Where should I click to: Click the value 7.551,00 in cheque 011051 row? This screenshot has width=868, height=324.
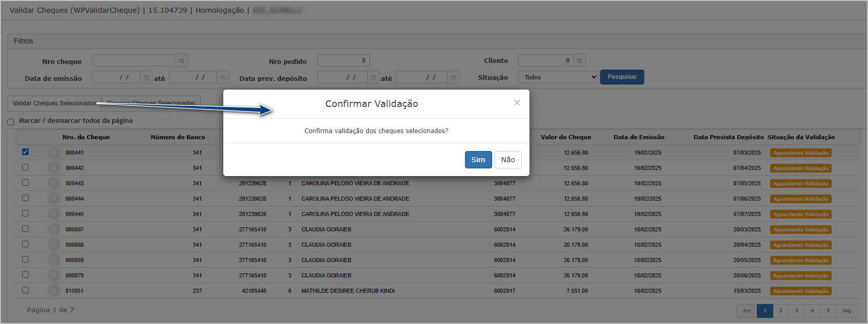point(577,291)
